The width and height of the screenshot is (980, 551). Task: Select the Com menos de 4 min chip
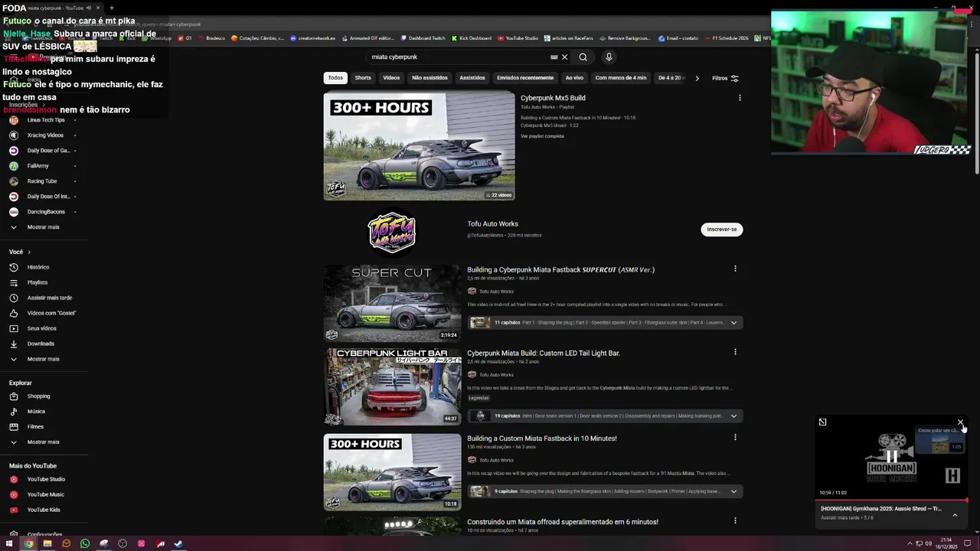(621, 78)
